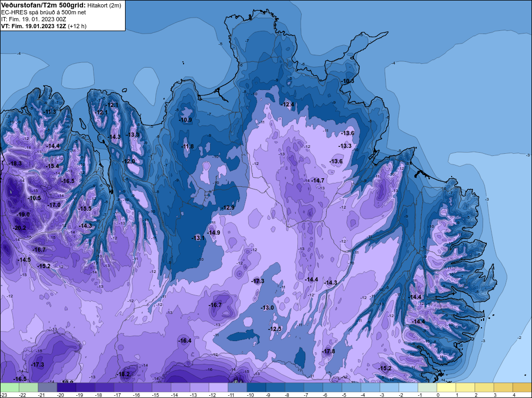
Task: Click the -19.0 temperature value on the map
Action: (x=23, y=215)
